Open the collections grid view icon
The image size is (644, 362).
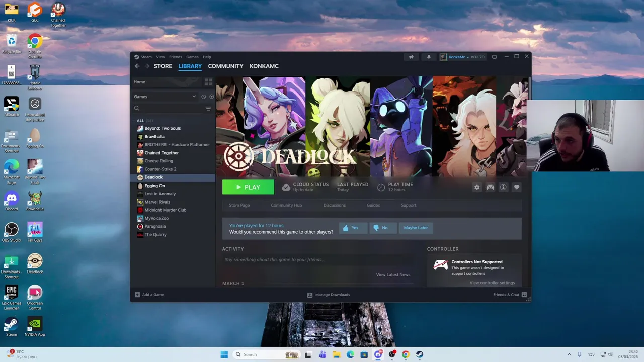tap(208, 82)
